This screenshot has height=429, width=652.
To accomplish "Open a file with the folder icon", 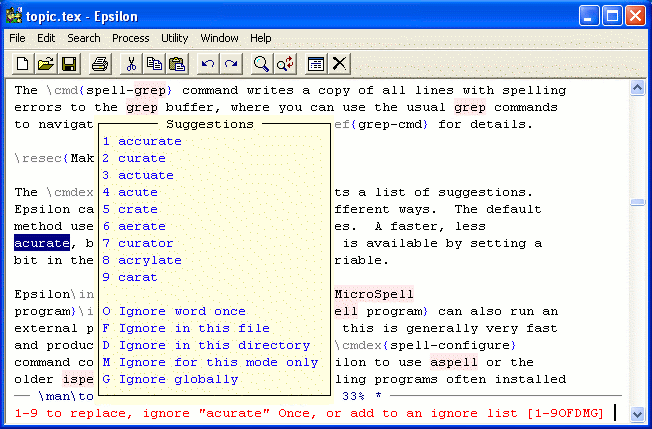I will [46, 64].
